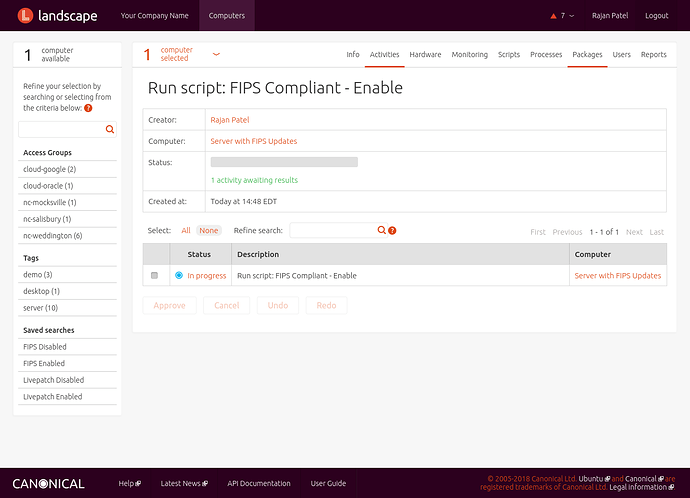The image size is (690, 498).
Task: Click 1 activity awaiting results link
Action: (254, 180)
